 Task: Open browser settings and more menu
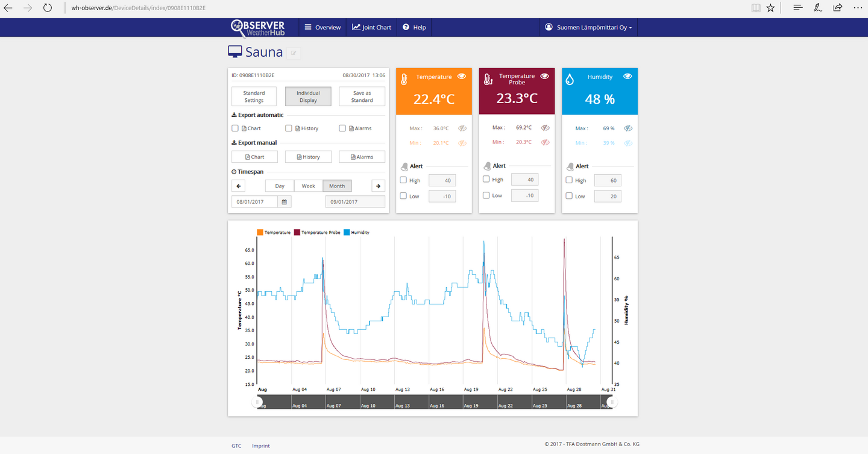(x=858, y=8)
